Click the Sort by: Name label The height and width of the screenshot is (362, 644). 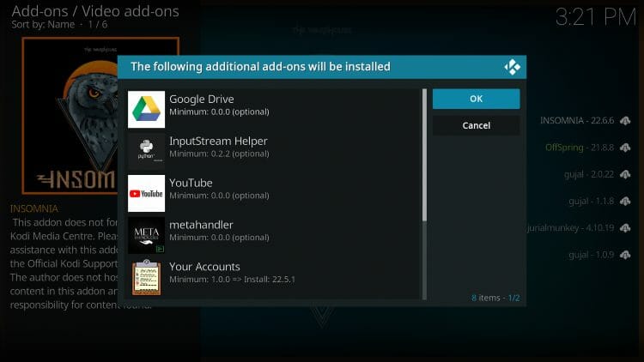click(43, 25)
